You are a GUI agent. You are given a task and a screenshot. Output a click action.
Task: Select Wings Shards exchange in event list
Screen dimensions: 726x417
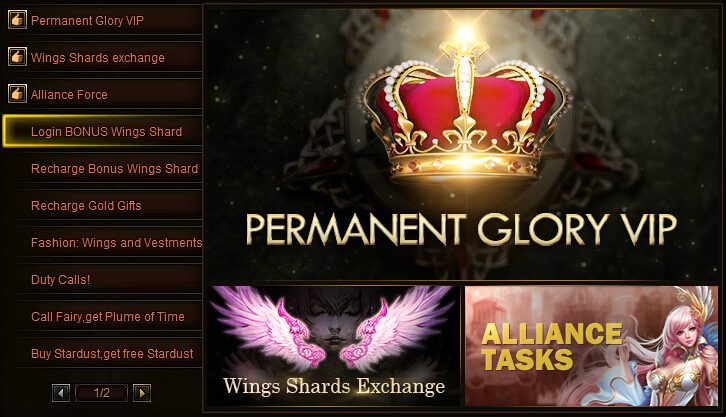click(x=103, y=57)
